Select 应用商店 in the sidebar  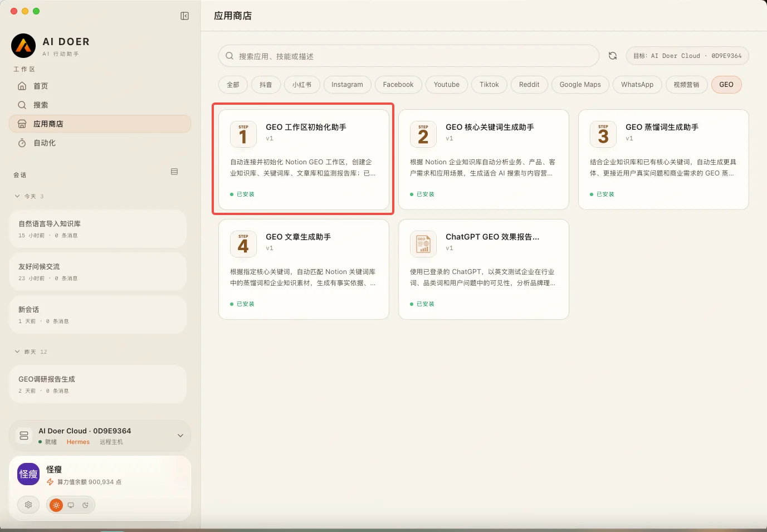pyautogui.click(x=100, y=124)
